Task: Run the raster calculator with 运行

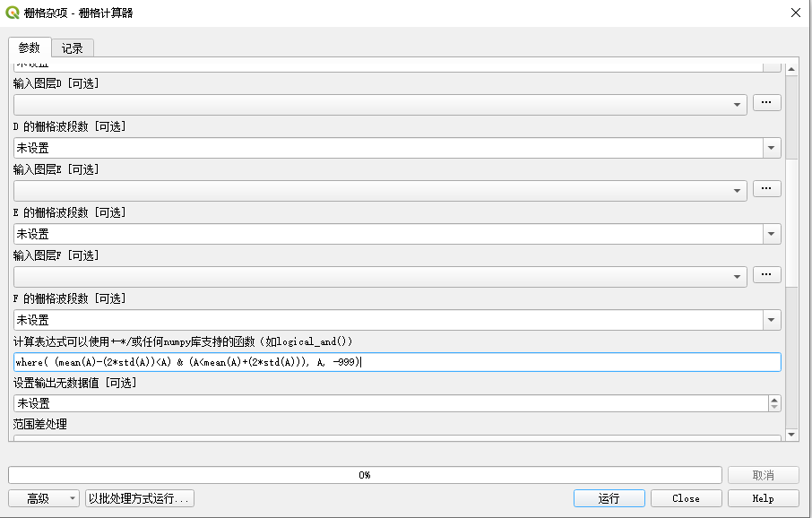Action: tap(609, 498)
